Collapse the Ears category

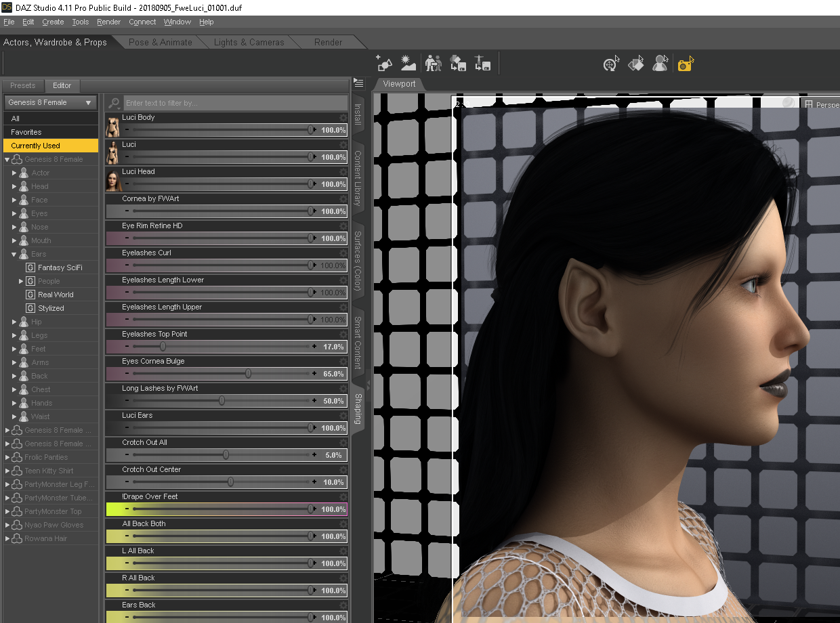[x=14, y=255]
